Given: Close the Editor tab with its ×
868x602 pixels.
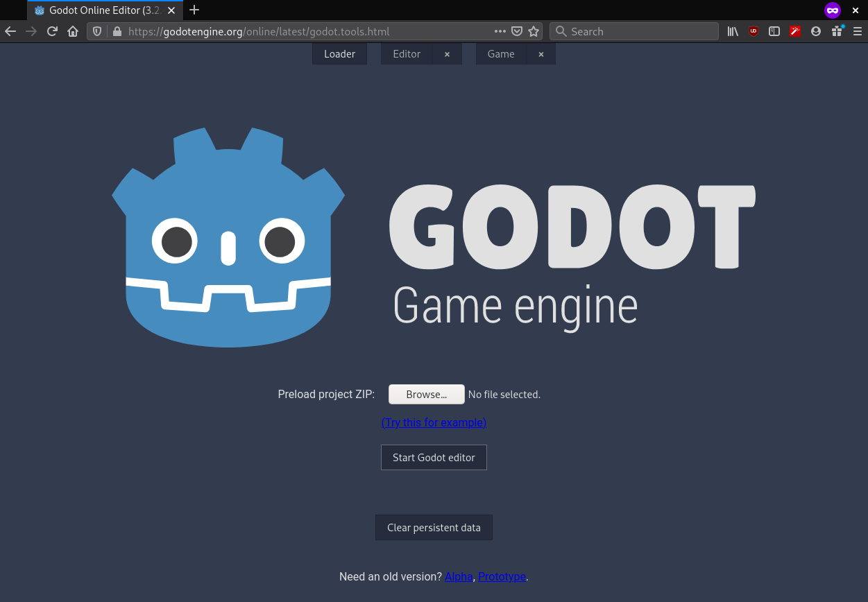Looking at the screenshot, I should [447, 54].
